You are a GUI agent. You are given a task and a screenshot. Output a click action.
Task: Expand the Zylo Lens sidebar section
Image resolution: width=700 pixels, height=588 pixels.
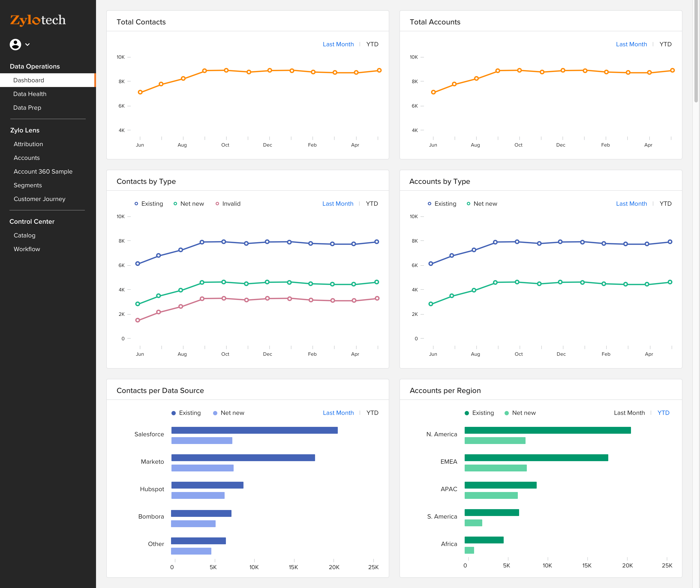point(25,130)
